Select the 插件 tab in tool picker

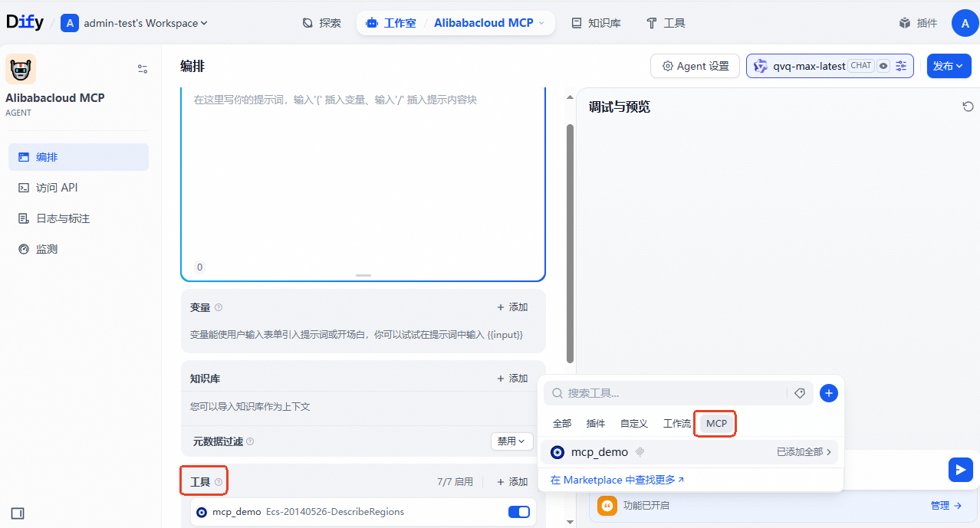[x=596, y=424]
